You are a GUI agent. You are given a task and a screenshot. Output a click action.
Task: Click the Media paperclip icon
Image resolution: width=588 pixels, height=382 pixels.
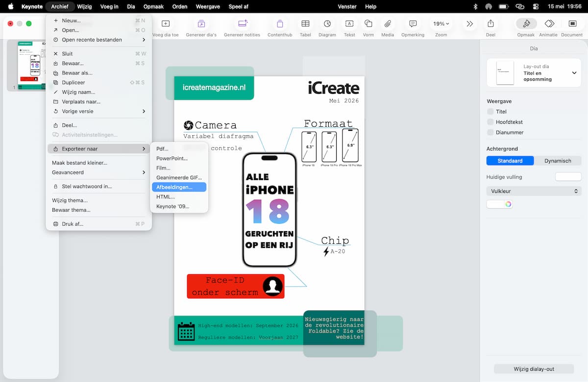[x=388, y=24]
